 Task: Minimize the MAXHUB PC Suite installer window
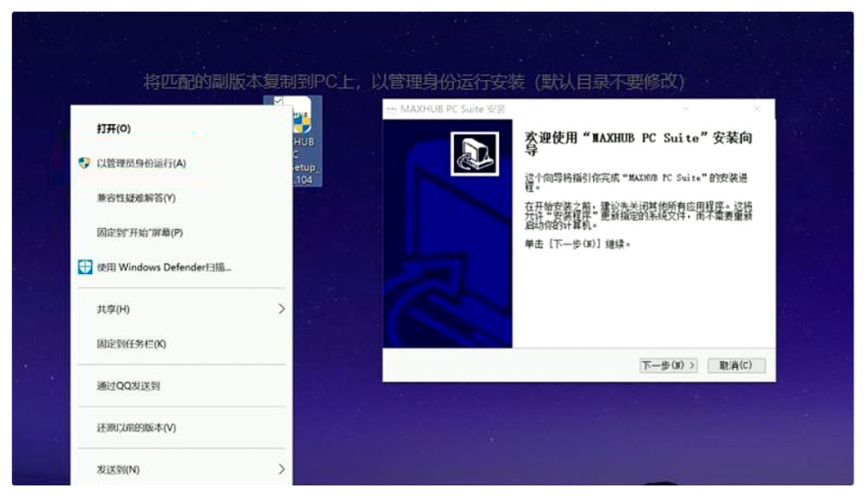(x=686, y=109)
